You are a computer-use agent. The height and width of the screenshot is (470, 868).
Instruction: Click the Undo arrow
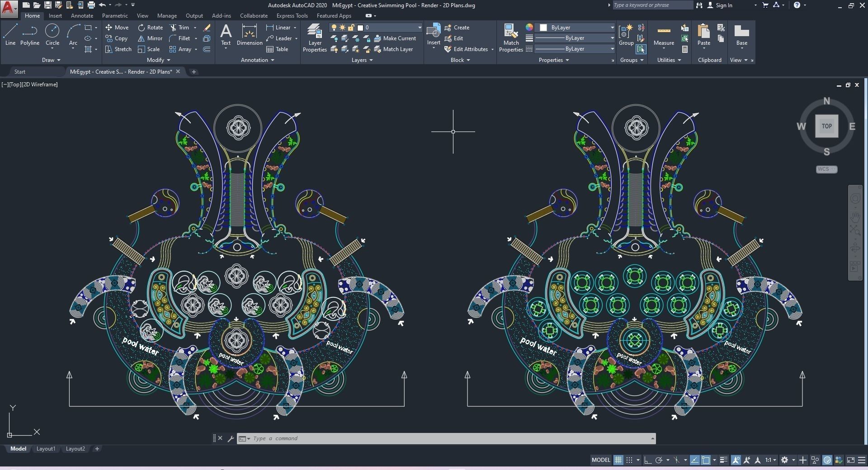click(x=102, y=5)
